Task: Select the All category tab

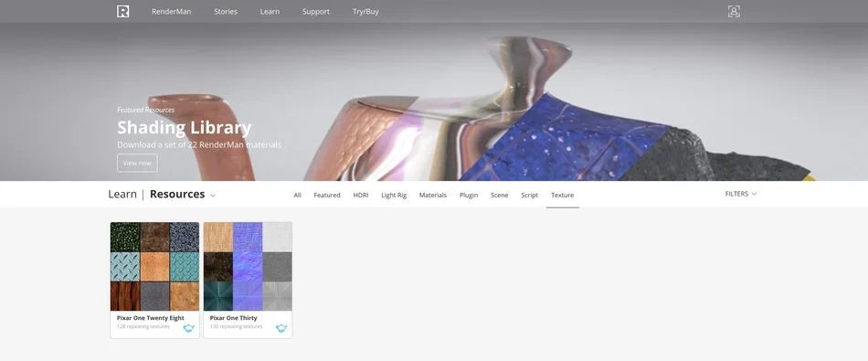Action: pyautogui.click(x=297, y=195)
